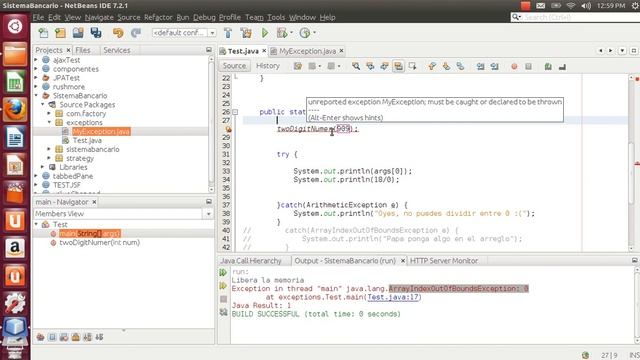
Task: Open the Window menu
Action: click(x=302, y=17)
